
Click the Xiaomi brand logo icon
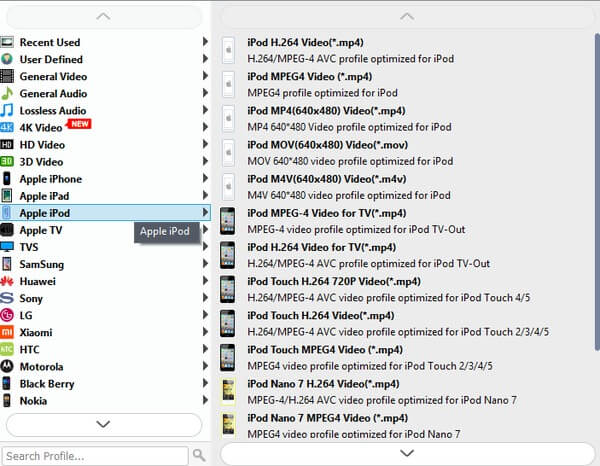pyautogui.click(x=8, y=332)
